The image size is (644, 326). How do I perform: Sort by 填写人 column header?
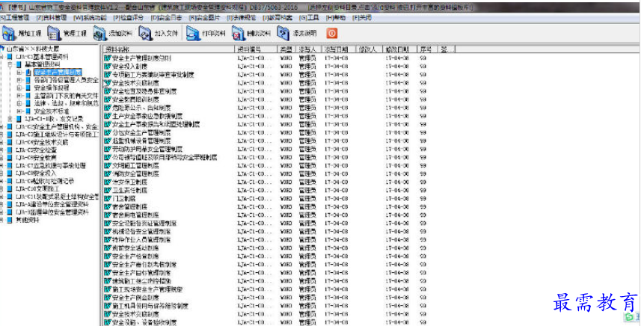pos(308,49)
